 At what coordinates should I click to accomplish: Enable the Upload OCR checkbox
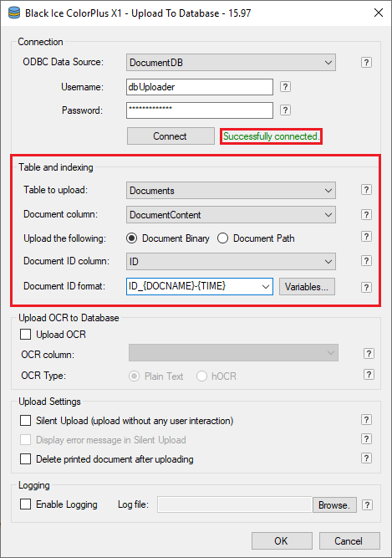[26, 335]
